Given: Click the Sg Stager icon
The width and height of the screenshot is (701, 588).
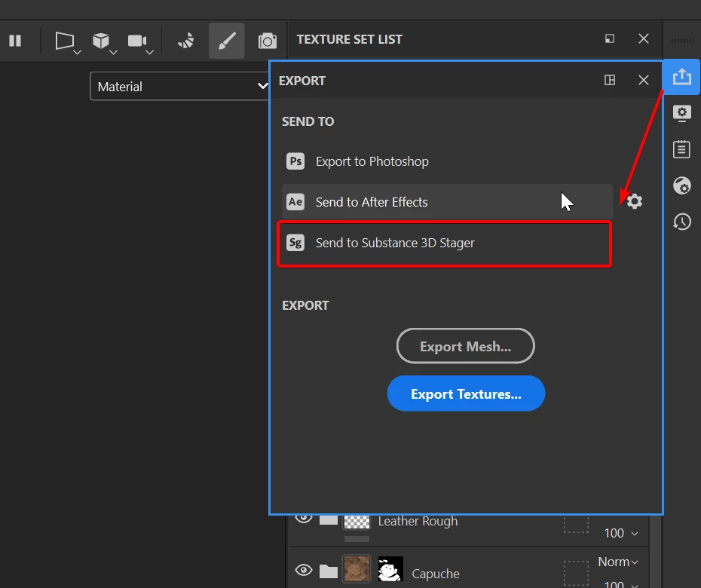Looking at the screenshot, I should 295,243.
